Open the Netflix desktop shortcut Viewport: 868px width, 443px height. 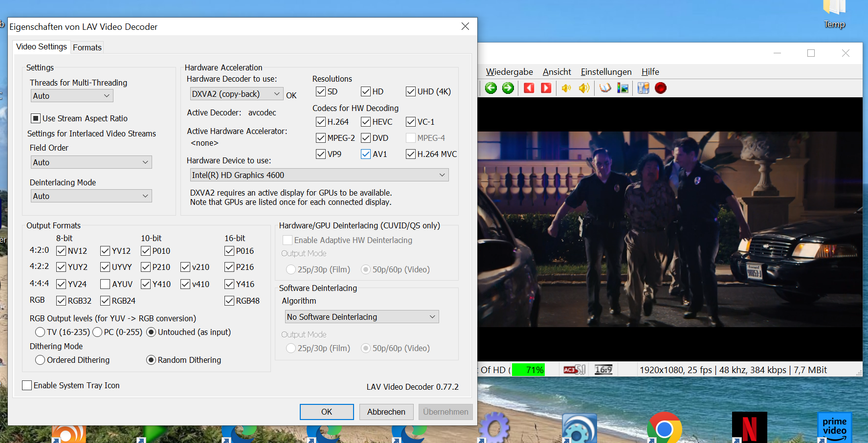[x=749, y=427]
